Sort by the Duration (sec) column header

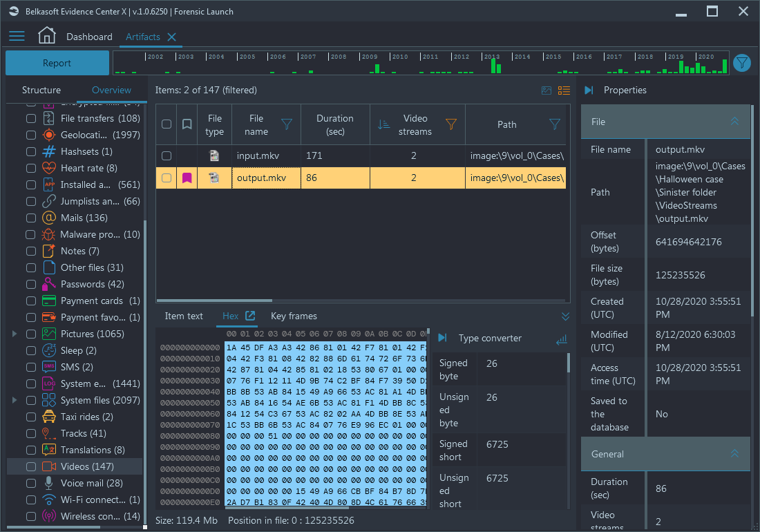[x=335, y=124]
